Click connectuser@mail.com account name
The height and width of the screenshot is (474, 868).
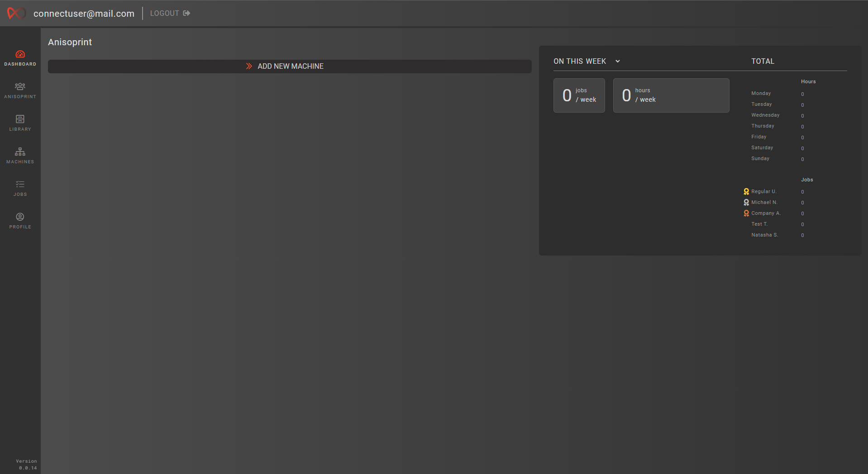tap(84, 14)
